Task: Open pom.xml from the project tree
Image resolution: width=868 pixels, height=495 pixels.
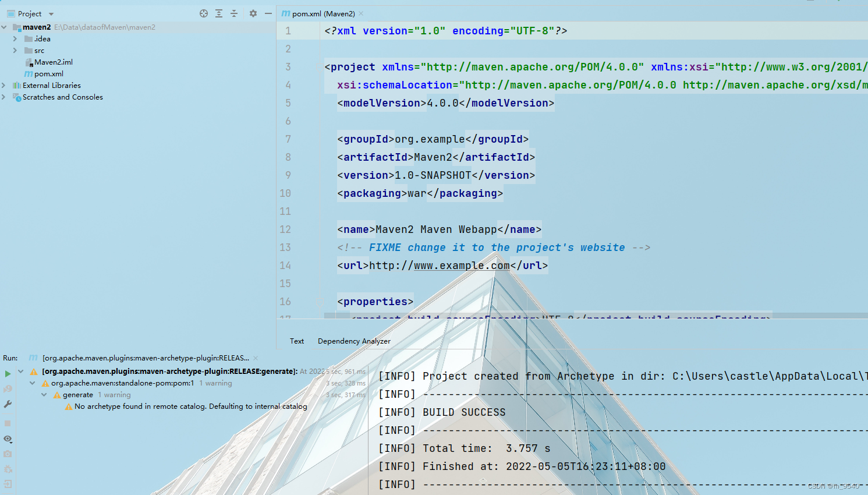Action: (48, 73)
